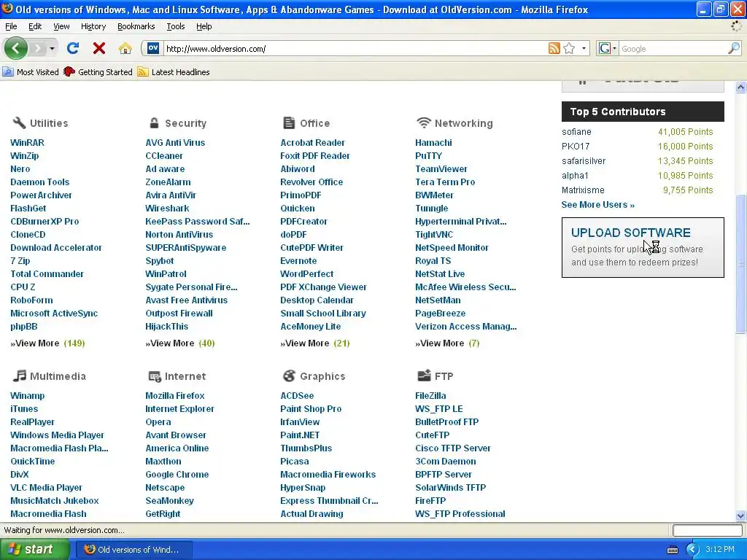This screenshot has height=560, width=747.
Task: Reload the page with the blue Refresh icon
Action: [x=73, y=48]
